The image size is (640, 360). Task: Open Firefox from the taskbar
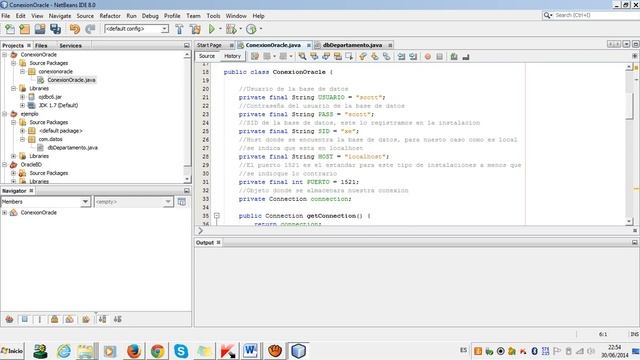pyautogui.click(x=133, y=351)
